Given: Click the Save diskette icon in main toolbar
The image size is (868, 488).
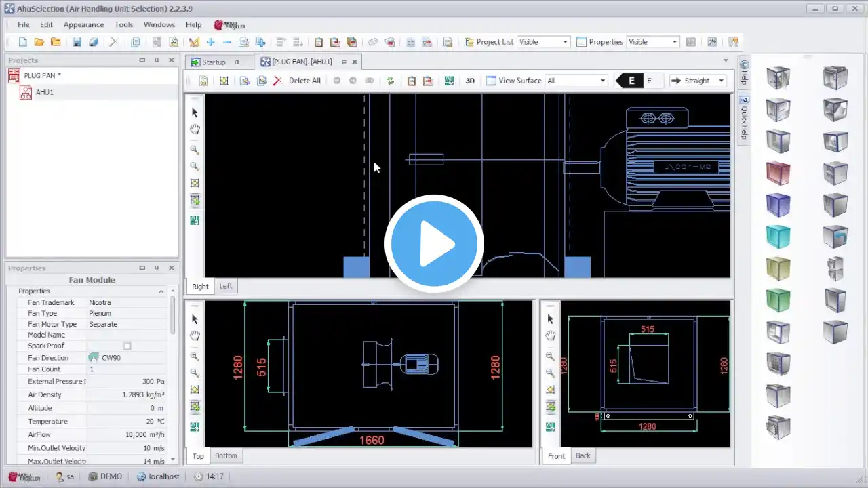Looking at the screenshot, I should pyautogui.click(x=77, y=42).
